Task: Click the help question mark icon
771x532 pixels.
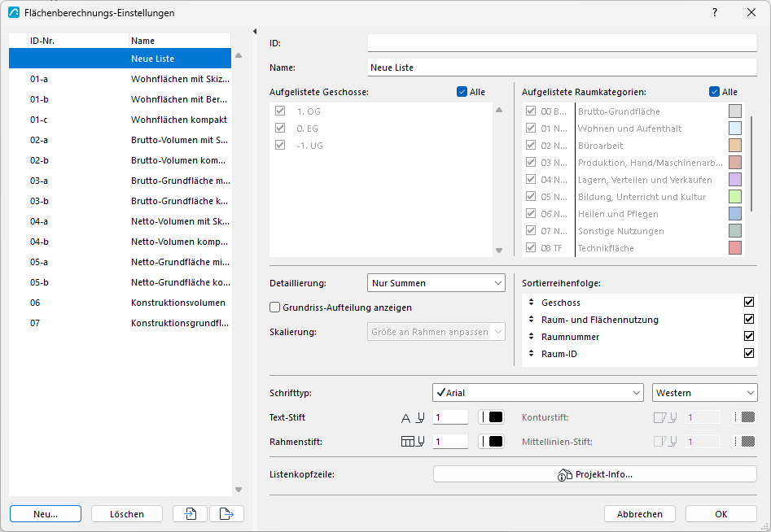Action: 715,12
